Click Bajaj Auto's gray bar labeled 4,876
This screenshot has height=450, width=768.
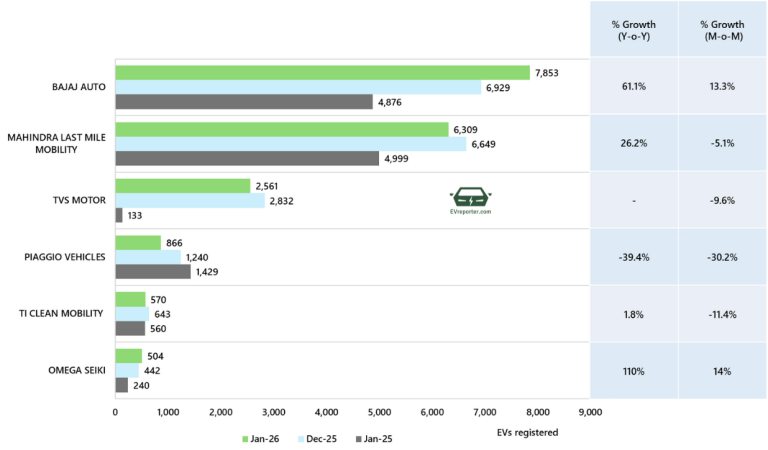(x=244, y=102)
